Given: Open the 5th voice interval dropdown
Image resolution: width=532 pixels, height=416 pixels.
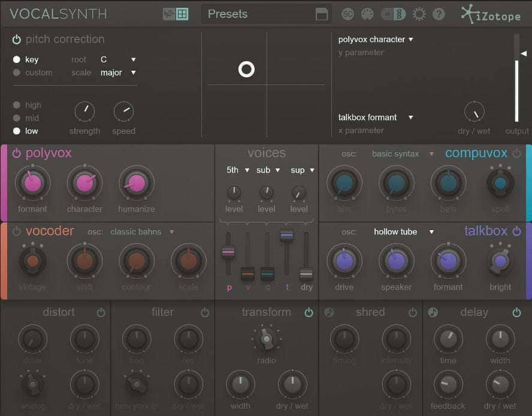Looking at the screenshot, I should [x=237, y=170].
